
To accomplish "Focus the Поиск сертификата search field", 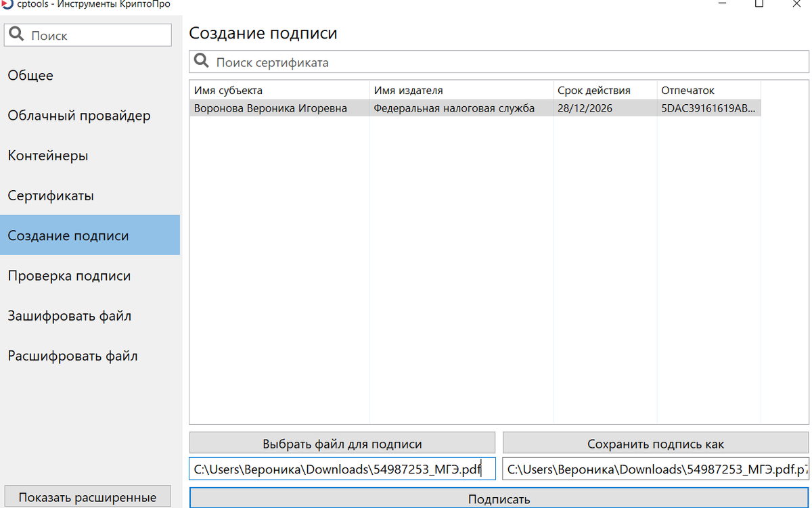I will (x=499, y=62).
